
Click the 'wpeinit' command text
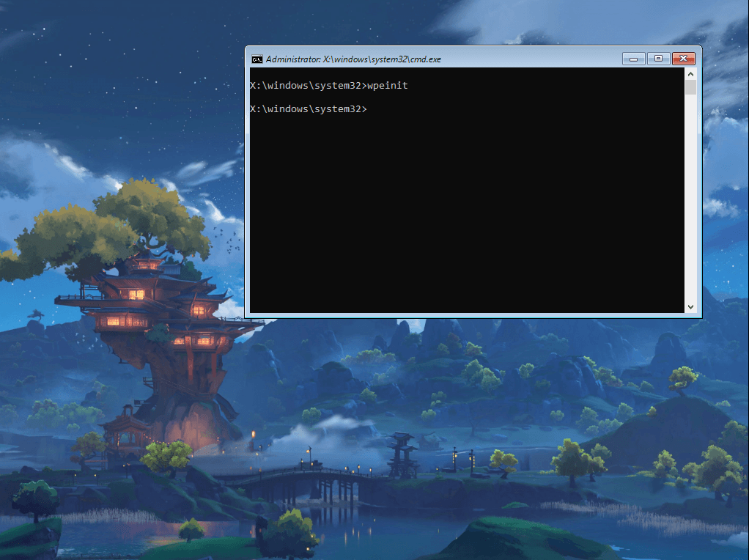[x=386, y=86]
